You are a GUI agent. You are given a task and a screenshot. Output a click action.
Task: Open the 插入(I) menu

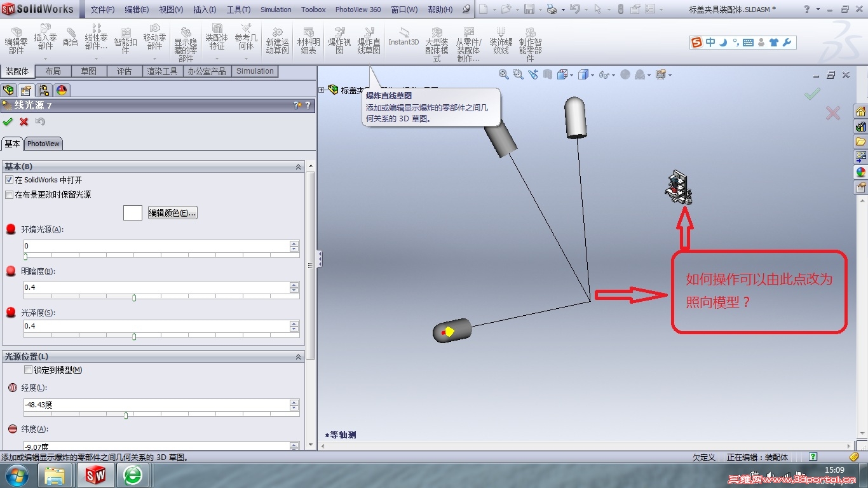(x=205, y=10)
